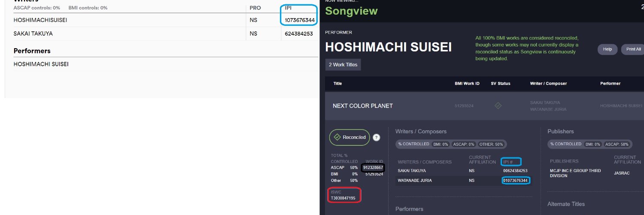This screenshot has width=644, height=215.
Task: Click the IPI # column header in Songview
Action: pos(508,162)
